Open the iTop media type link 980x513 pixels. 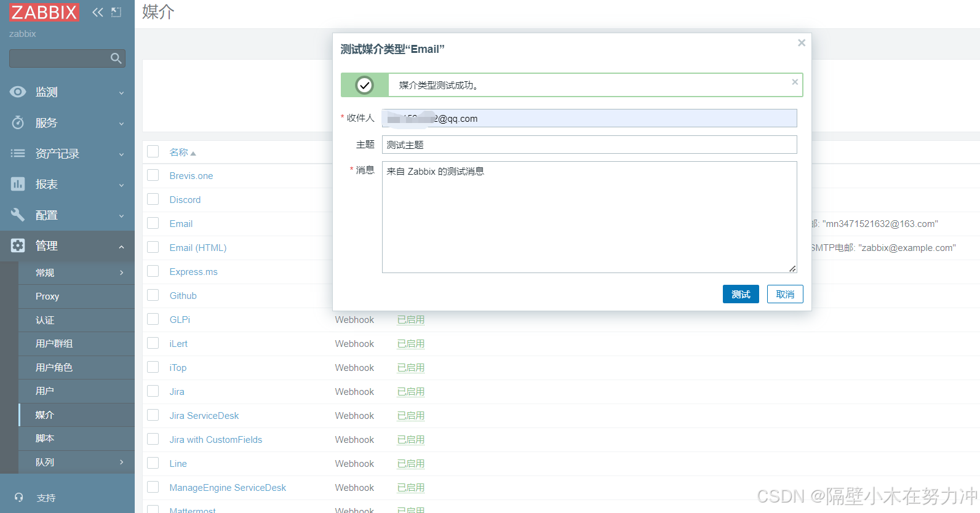click(178, 368)
